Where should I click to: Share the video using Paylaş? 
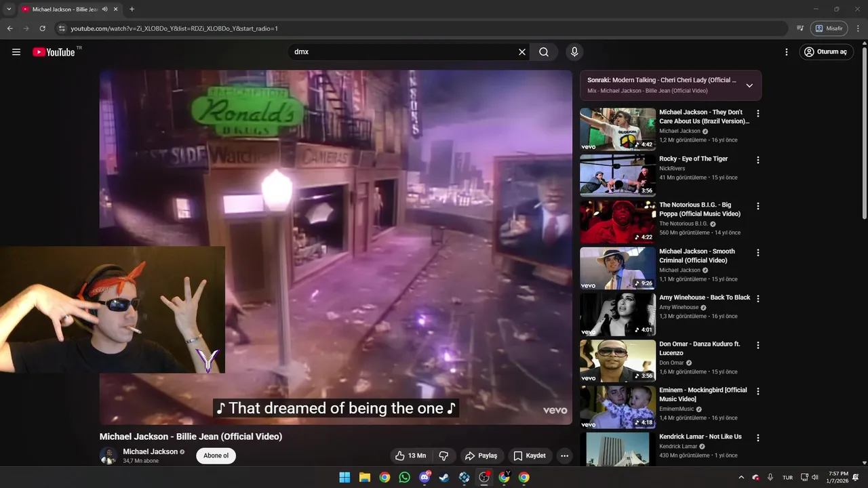(481, 455)
